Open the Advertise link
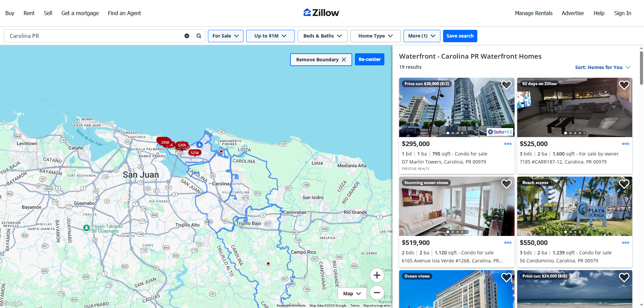This screenshot has height=308, width=644. point(573,13)
